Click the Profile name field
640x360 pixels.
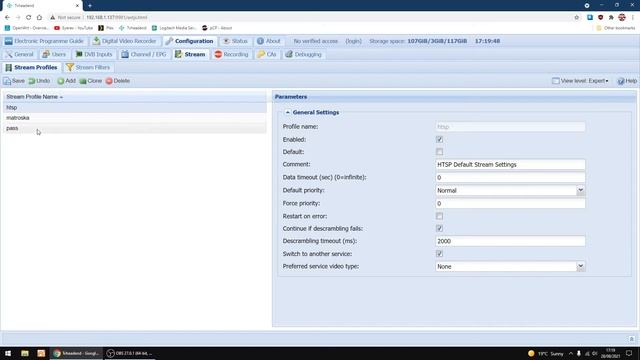tap(510, 127)
